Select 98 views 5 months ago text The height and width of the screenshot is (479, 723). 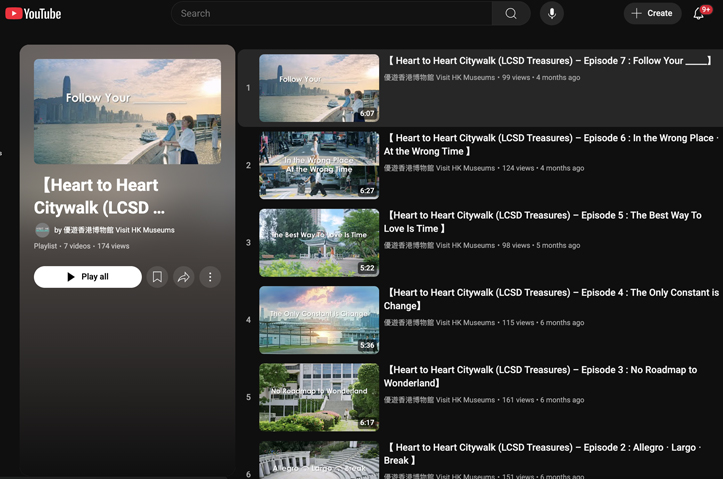point(541,246)
